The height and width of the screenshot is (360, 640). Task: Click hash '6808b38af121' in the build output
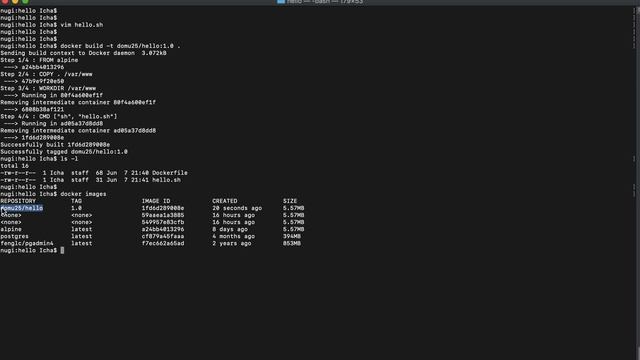(42, 109)
